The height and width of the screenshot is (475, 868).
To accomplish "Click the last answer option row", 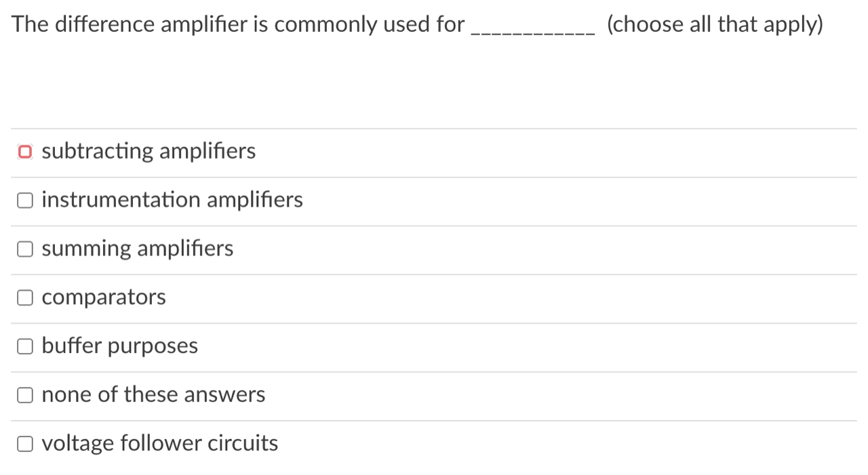I will 271,443.
